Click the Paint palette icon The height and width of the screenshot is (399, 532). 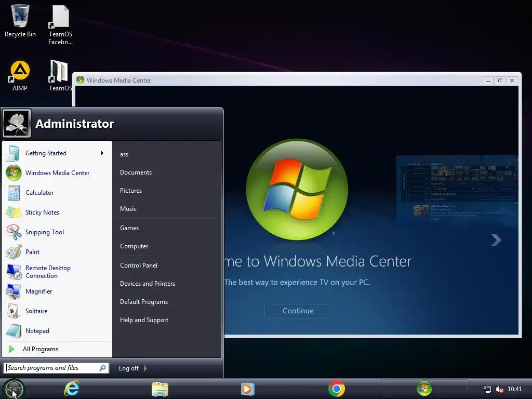(x=14, y=252)
